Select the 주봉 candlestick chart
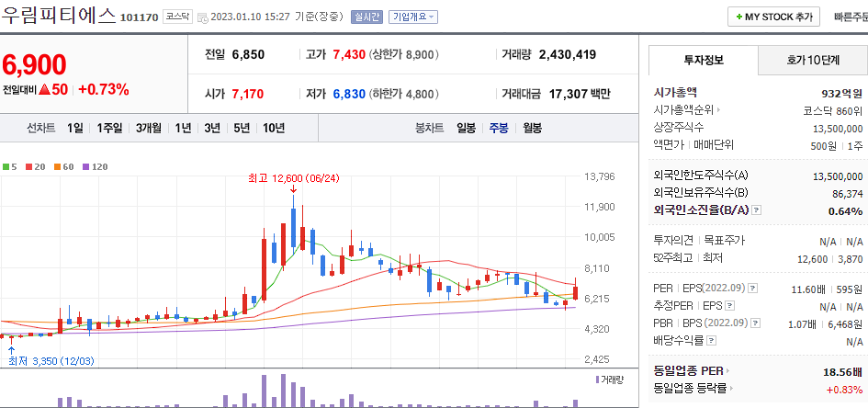 point(499,129)
